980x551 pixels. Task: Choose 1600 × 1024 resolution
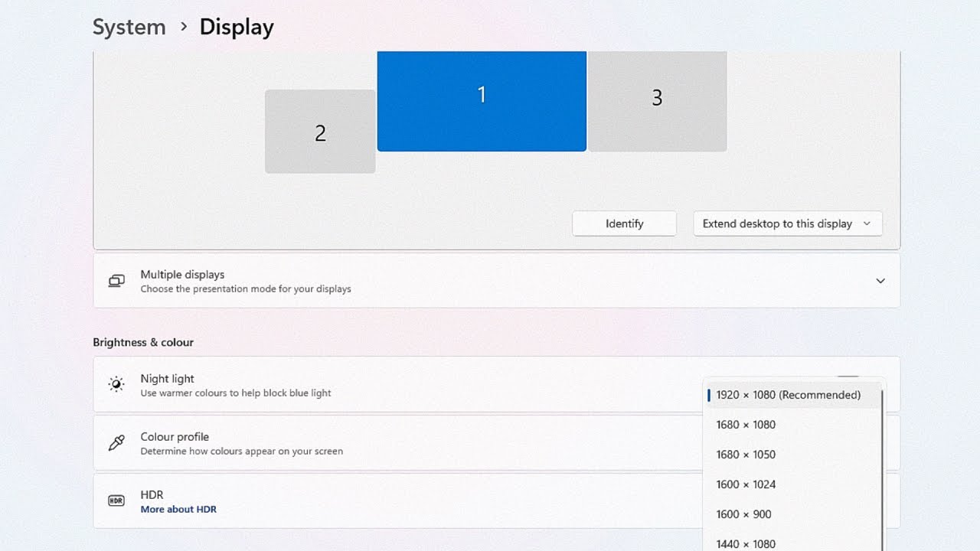tap(792, 484)
